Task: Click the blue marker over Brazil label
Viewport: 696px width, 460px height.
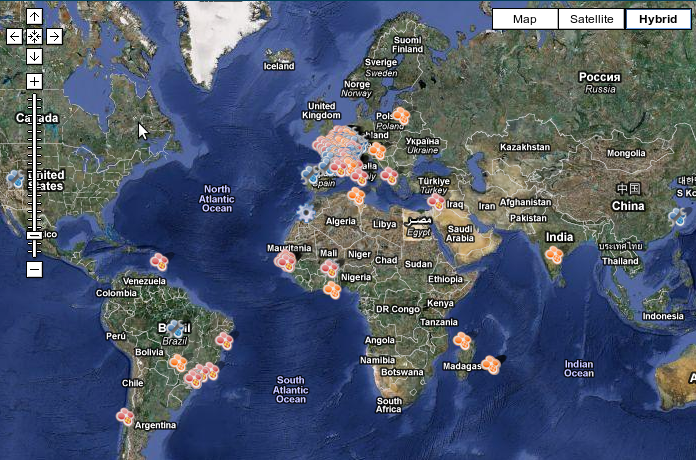Action: 176,328
